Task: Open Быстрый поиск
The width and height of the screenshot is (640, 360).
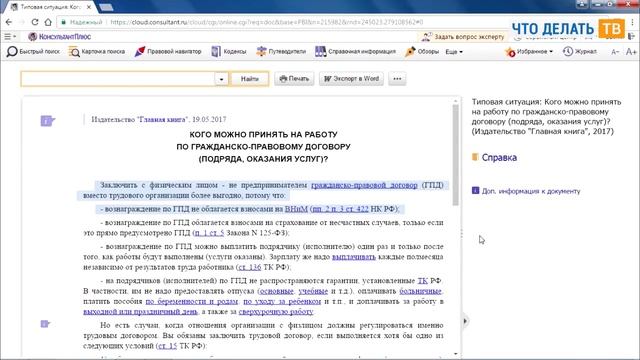Action: pyautogui.click(x=33, y=51)
